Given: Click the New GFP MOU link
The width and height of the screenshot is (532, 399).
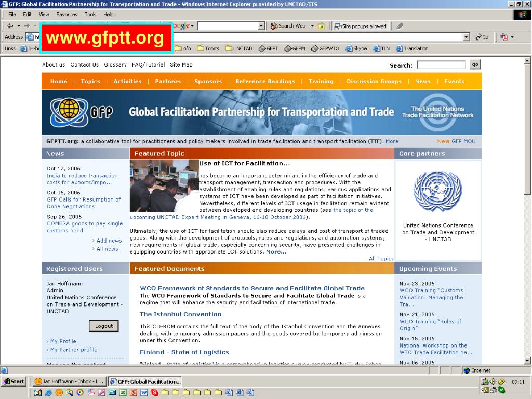Looking at the screenshot, I should pos(456,141).
